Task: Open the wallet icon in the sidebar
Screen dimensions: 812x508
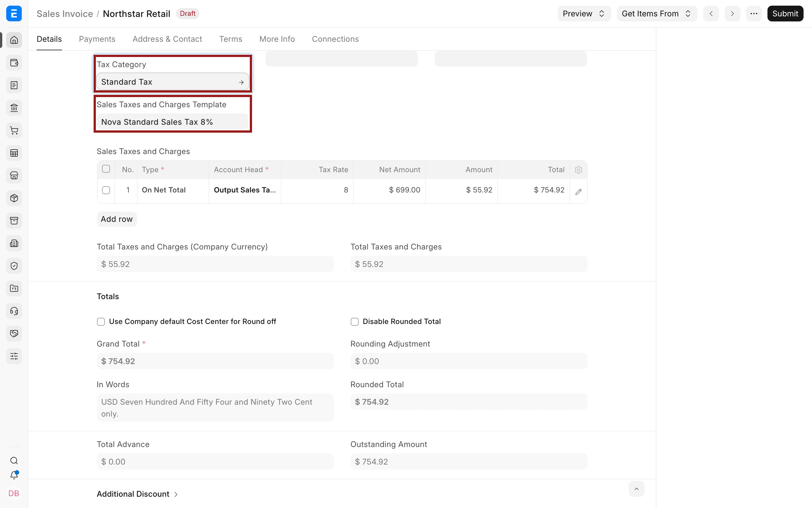Action: pyautogui.click(x=14, y=63)
